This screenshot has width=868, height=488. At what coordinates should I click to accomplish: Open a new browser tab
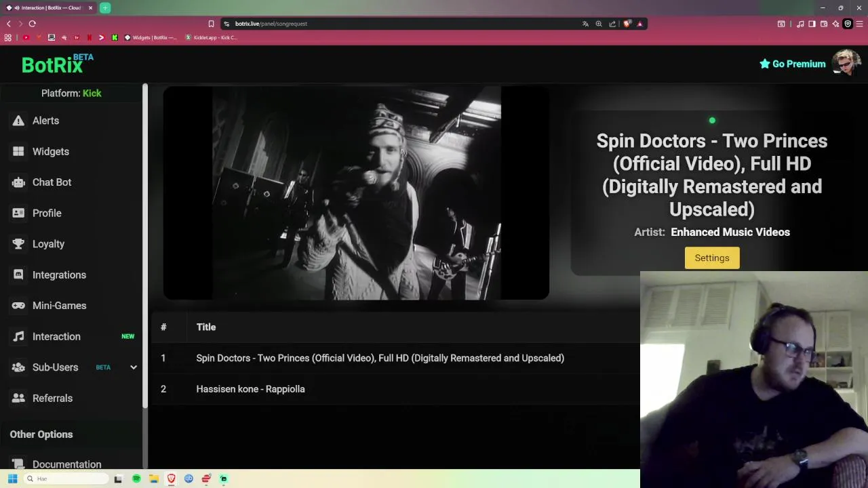(105, 8)
